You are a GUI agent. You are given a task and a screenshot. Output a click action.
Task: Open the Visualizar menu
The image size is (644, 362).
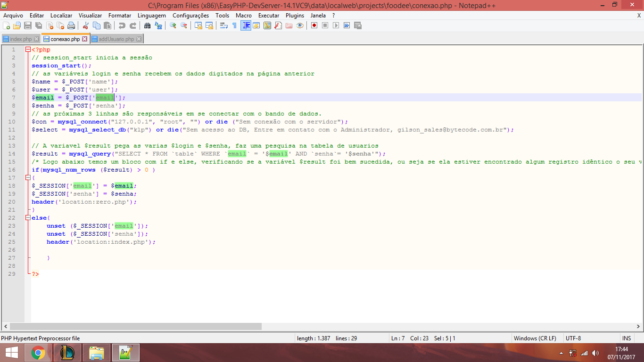pyautogui.click(x=90, y=16)
